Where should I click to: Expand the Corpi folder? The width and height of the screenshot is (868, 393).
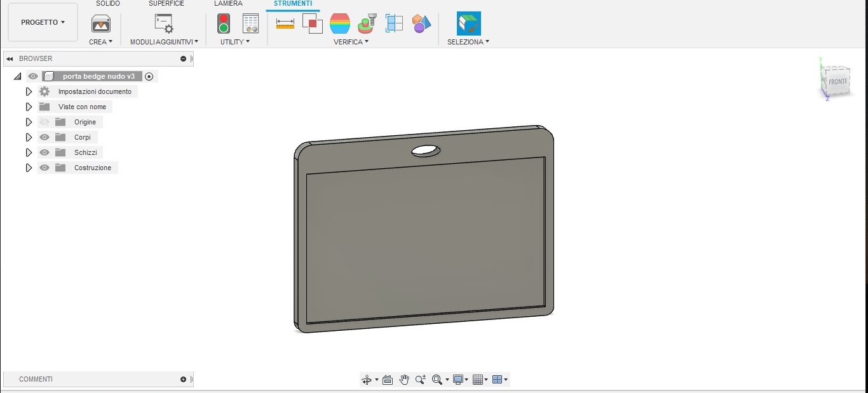(29, 137)
